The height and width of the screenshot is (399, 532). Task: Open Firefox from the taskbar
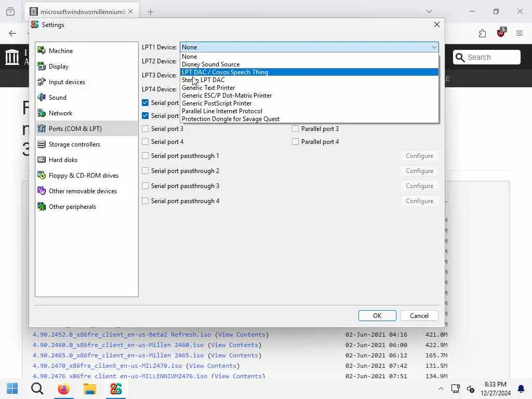click(x=63, y=389)
